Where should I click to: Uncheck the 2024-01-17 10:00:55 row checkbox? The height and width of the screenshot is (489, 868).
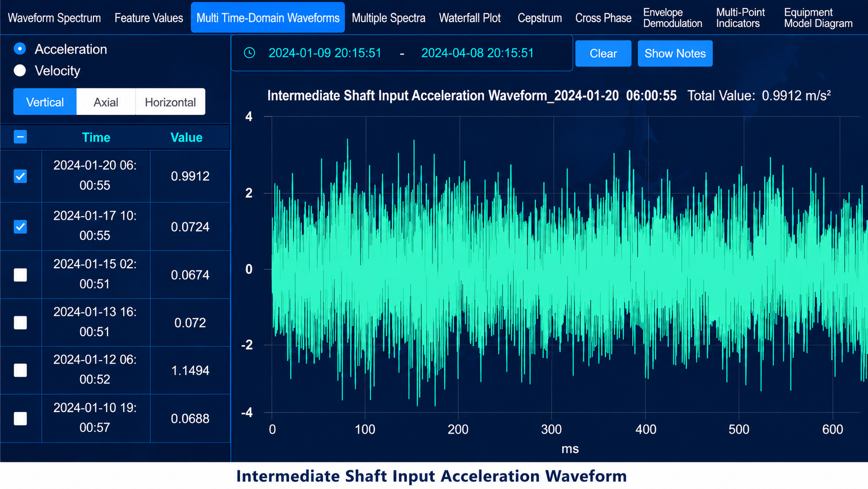tap(20, 227)
